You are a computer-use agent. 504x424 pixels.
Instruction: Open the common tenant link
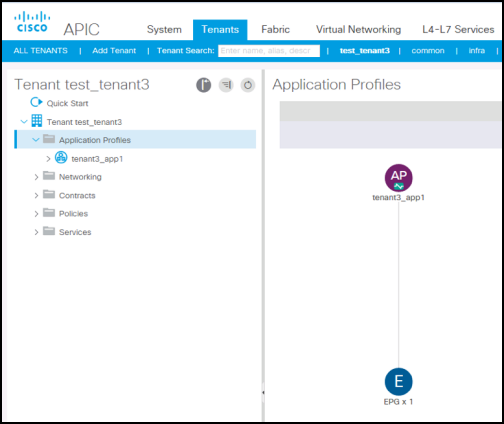pos(428,51)
